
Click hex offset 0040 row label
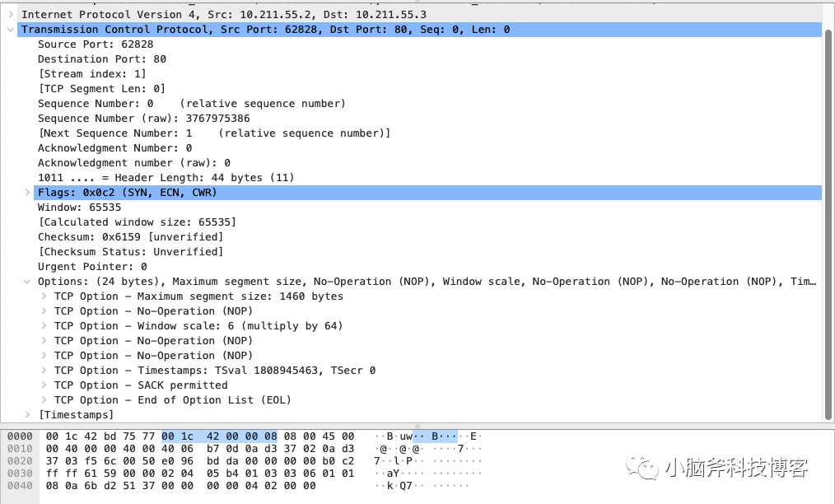point(20,485)
